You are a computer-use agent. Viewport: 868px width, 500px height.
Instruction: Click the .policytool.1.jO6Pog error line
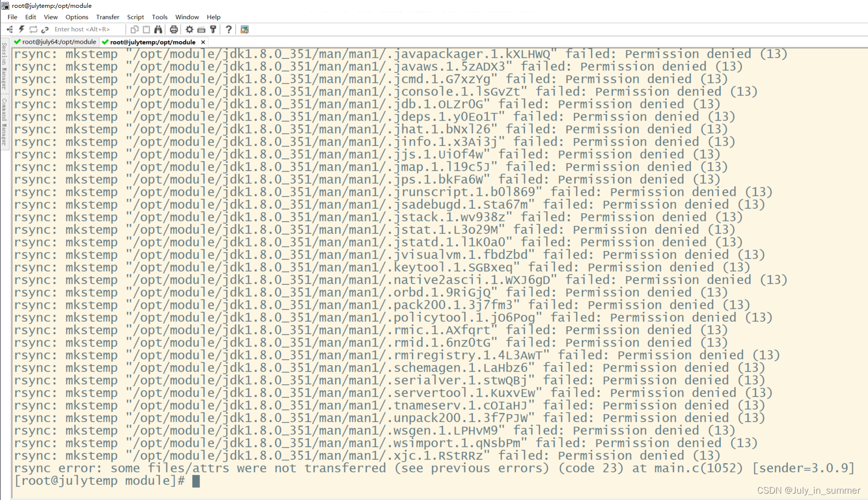point(393,318)
